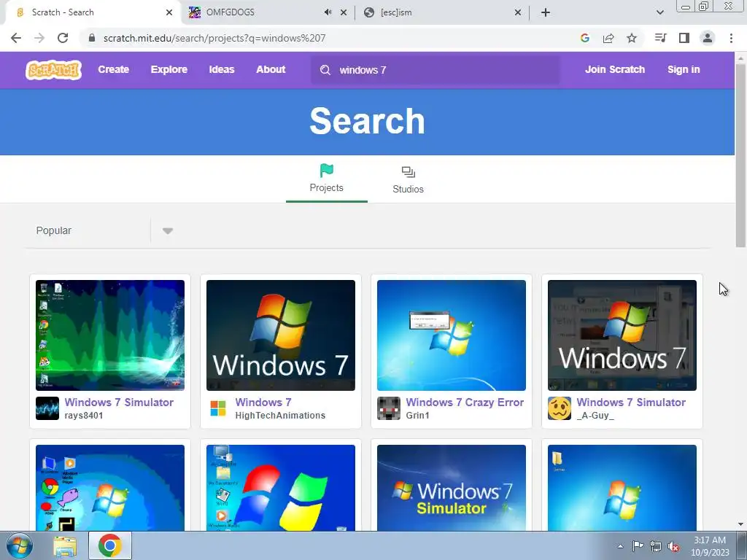Open the Explore menu item

(x=169, y=69)
